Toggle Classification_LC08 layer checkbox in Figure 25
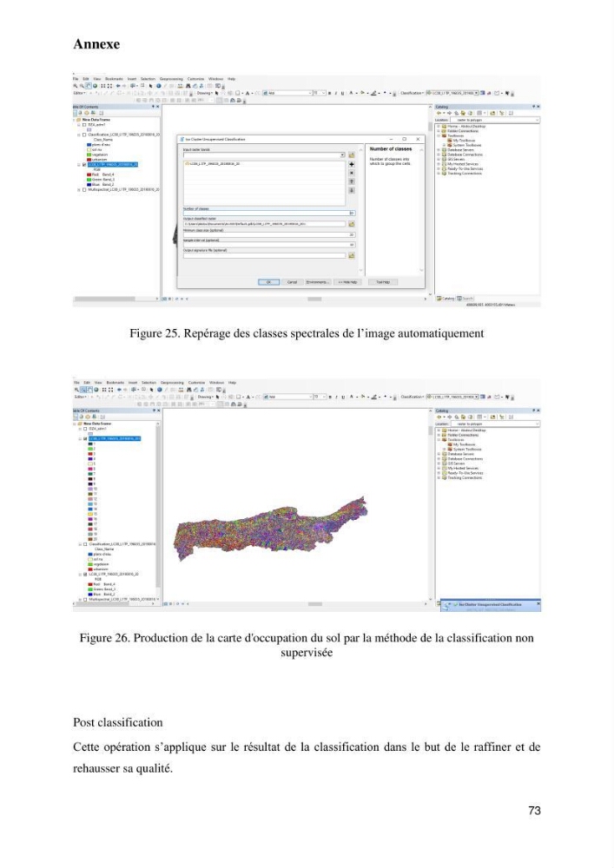614x868 pixels. pos(84,135)
